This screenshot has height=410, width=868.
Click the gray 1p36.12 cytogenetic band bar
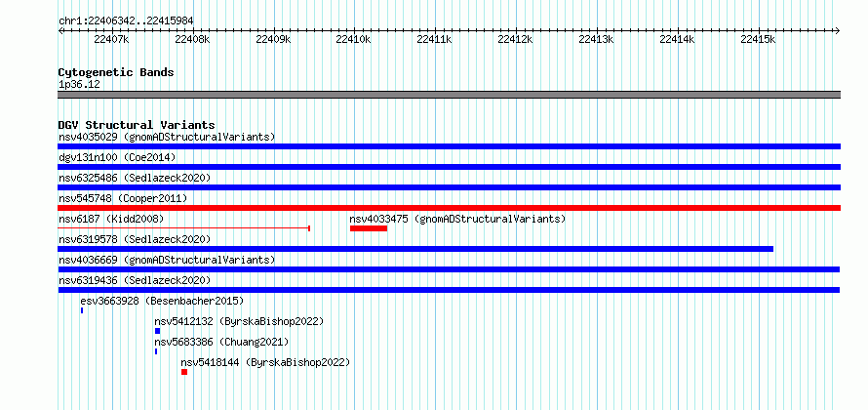(449, 95)
